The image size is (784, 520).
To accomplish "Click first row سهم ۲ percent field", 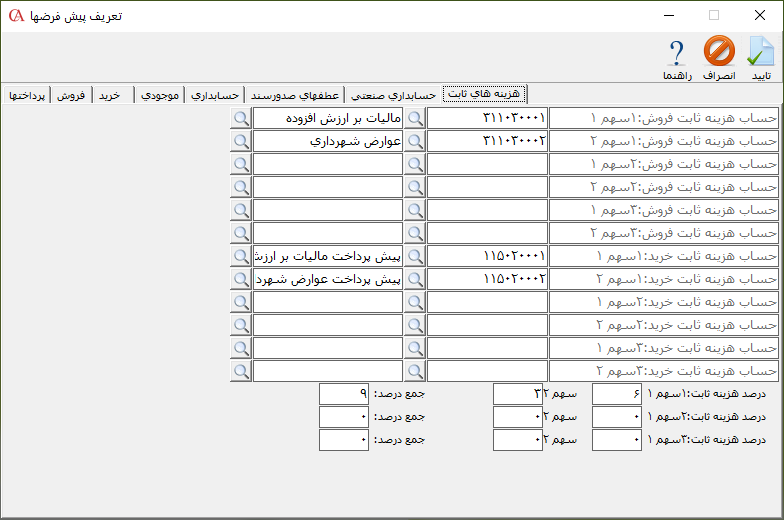I will tap(518, 394).
